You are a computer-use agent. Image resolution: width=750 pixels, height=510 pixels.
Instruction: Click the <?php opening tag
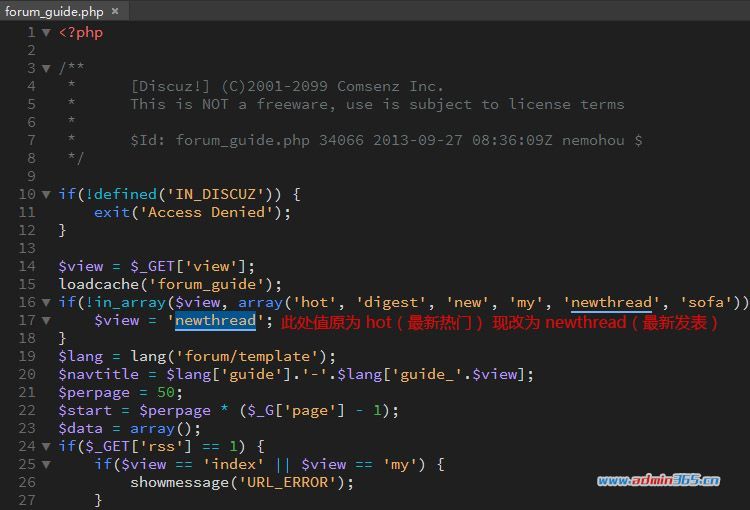tap(81, 33)
